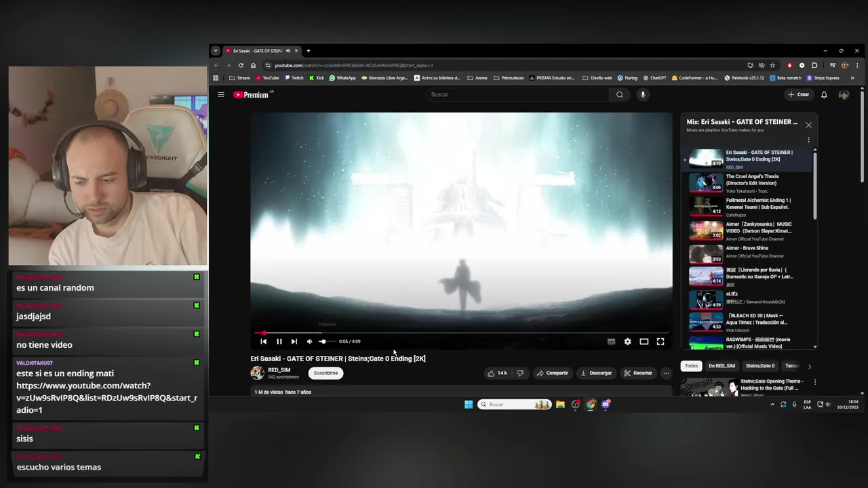Focus the YouTube Buscar search field
The height and width of the screenshot is (488, 868).
click(x=517, y=95)
